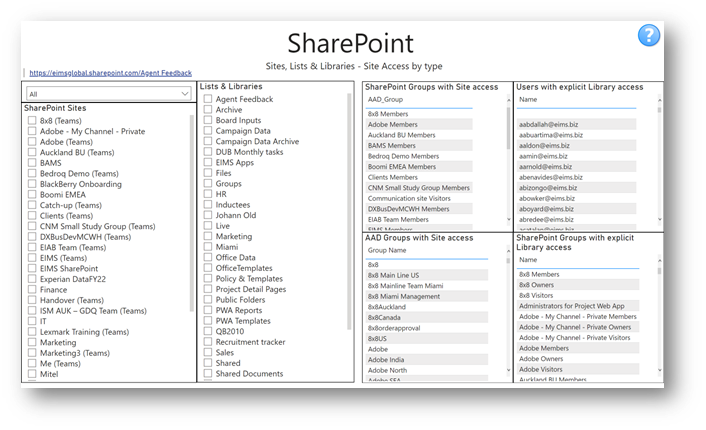The width and height of the screenshot is (706, 430).
Task: Tick the Sales library checkbox
Action: tap(208, 352)
